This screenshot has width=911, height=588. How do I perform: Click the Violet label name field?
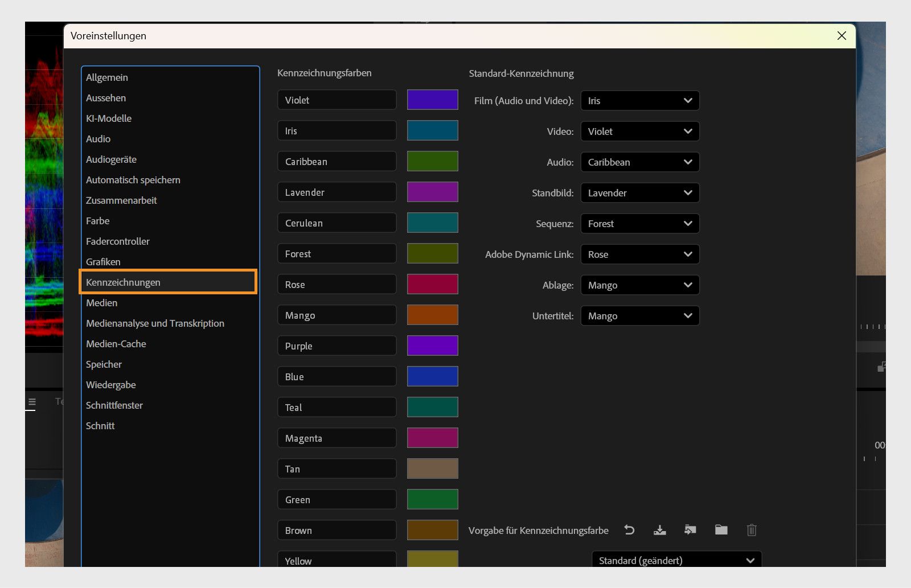[x=337, y=100]
